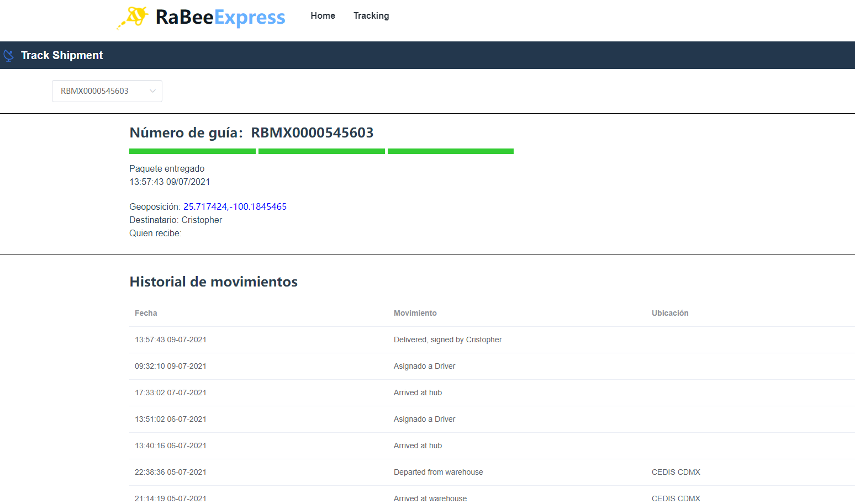
Task: Click the Movimiento column header
Action: (415, 313)
